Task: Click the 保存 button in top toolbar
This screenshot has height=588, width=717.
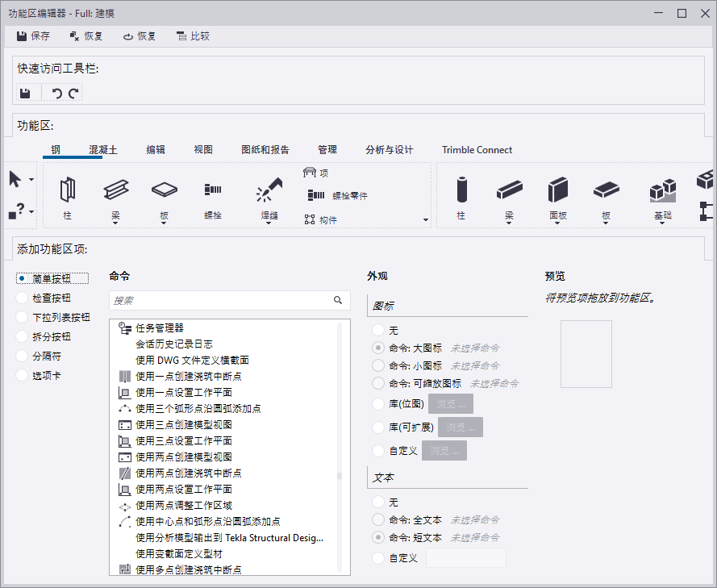Action: coord(33,36)
